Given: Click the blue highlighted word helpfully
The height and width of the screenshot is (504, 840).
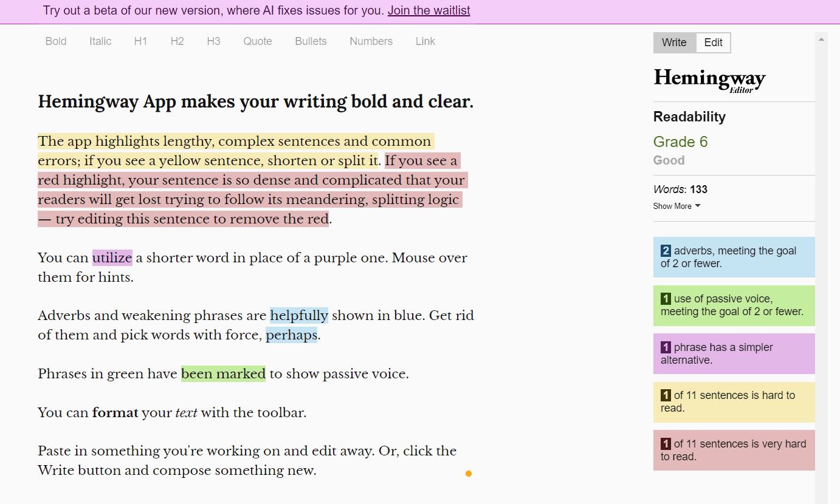Looking at the screenshot, I should point(299,316).
